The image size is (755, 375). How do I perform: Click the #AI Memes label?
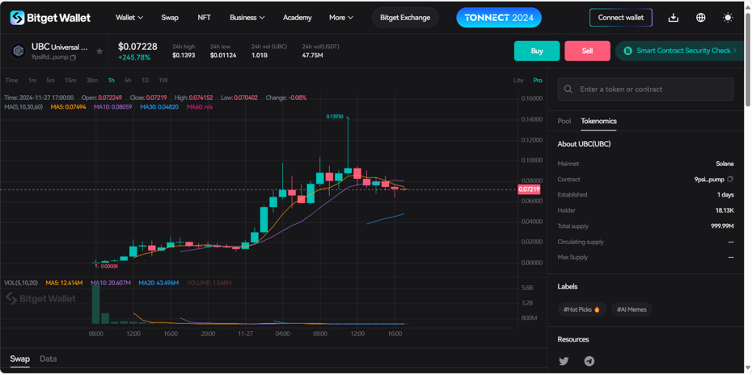tap(632, 310)
